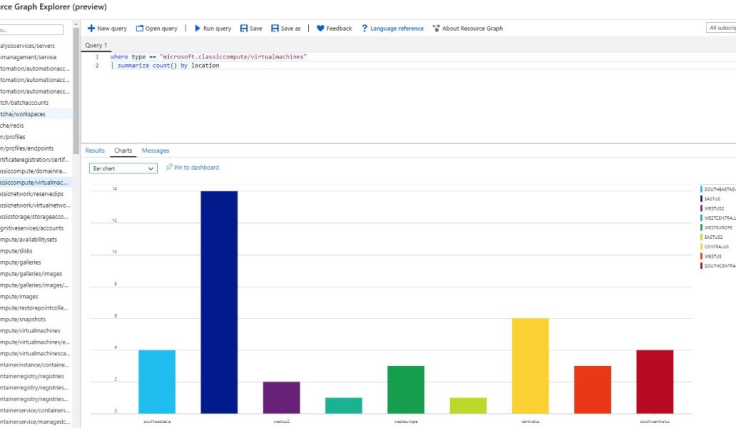Screen dimensions: 736x428
Task: Open the All subscriptions filter dropdown
Action: [x=720, y=28]
